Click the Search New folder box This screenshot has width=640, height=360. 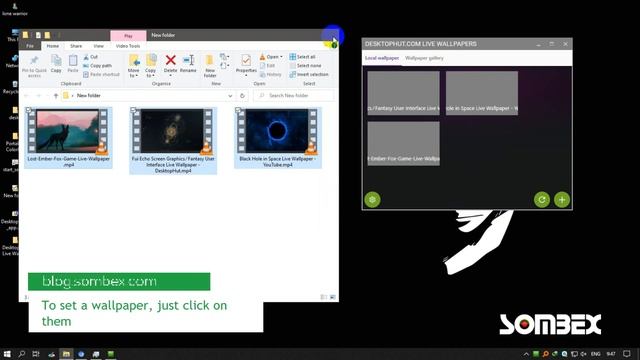pyautogui.click(x=294, y=96)
